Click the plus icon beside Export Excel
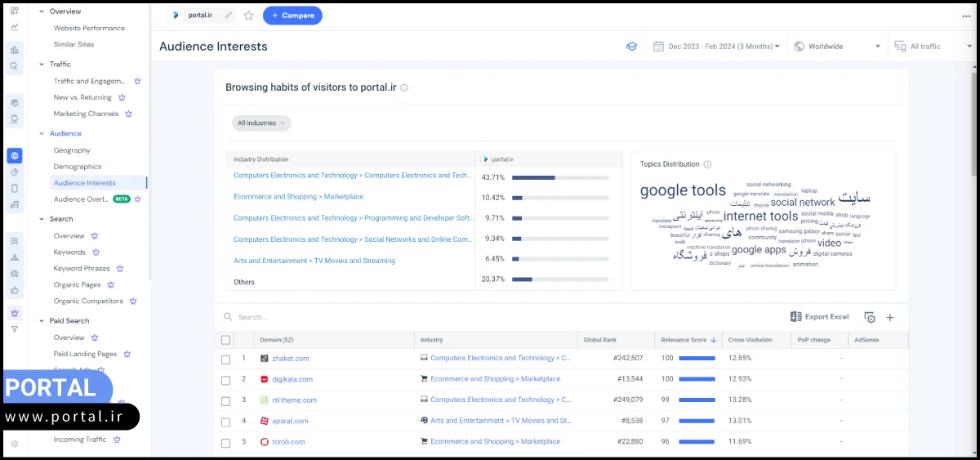The image size is (980, 460). [890, 317]
